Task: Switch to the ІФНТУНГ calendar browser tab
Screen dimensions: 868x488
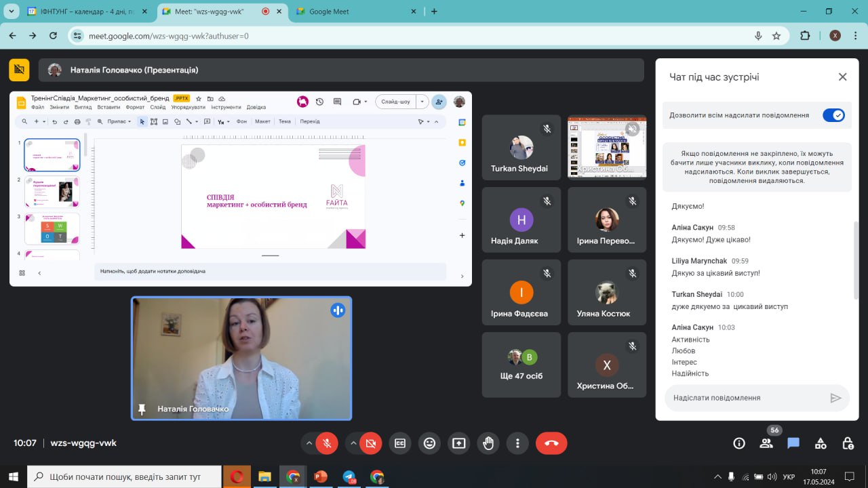Action: coord(87,12)
